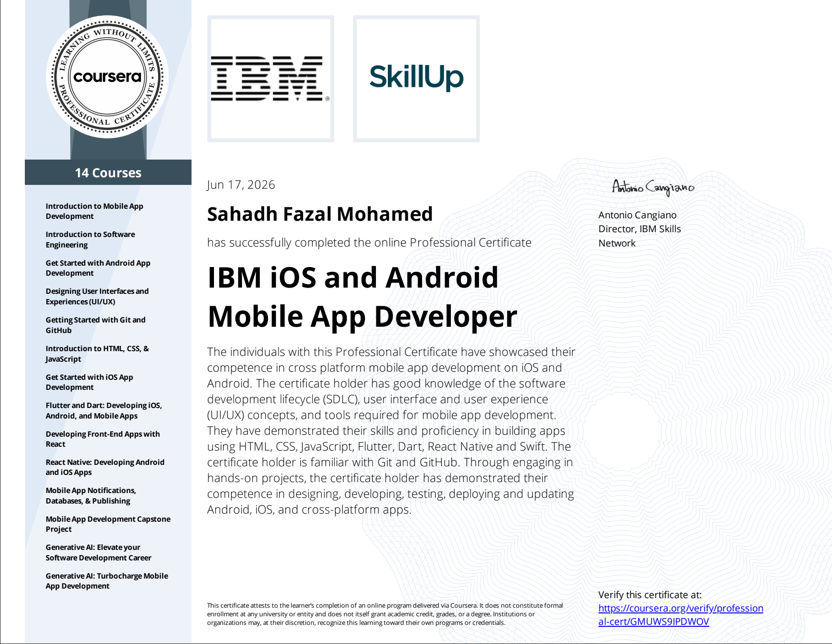This screenshot has height=644, width=832.
Task: Click the disclaimer text at the bottom
Action: pyautogui.click(x=385, y=614)
